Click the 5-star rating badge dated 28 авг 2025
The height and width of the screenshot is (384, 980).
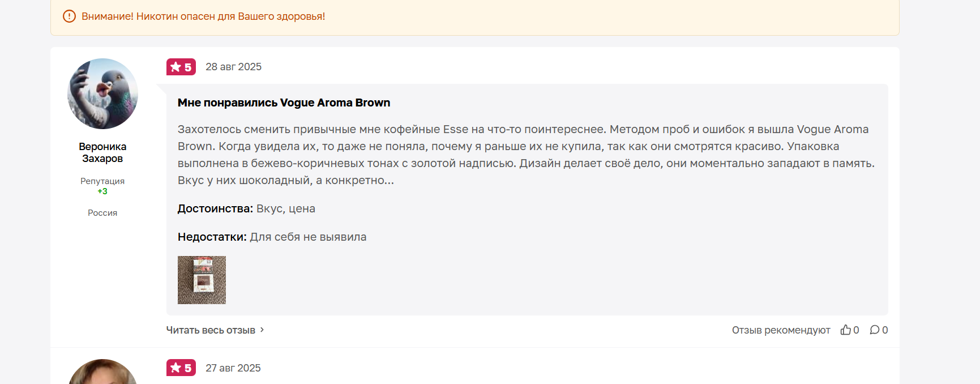click(x=181, y=67)
